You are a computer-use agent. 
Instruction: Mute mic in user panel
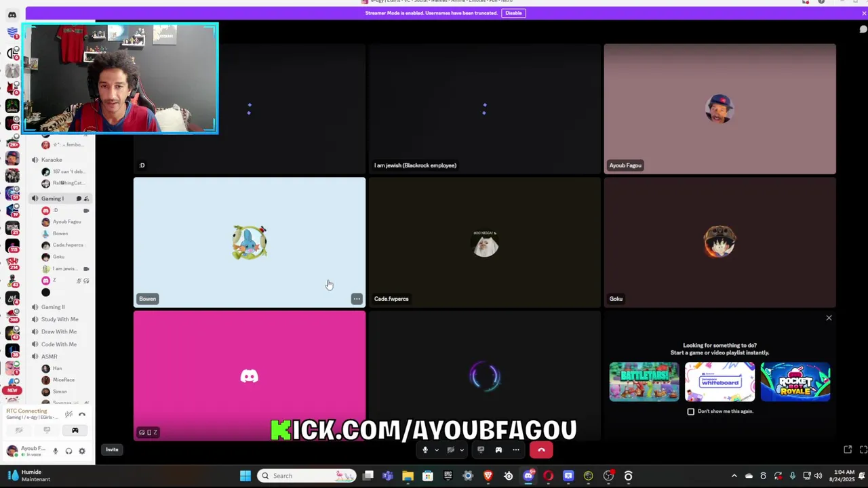[56, 451]
